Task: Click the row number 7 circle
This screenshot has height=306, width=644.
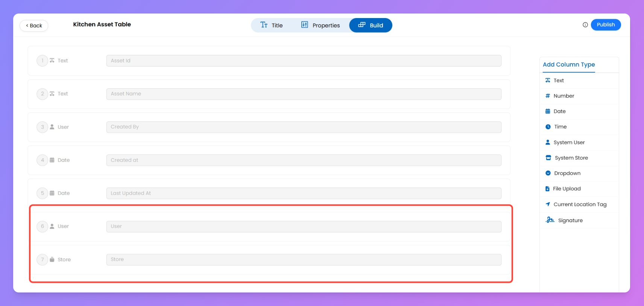Action: (x=42, y=259)
